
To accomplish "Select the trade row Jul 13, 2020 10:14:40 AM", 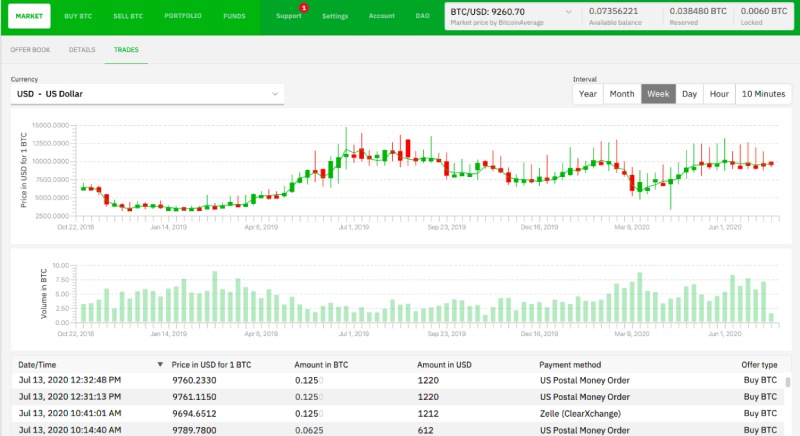I will coord(398,430).
